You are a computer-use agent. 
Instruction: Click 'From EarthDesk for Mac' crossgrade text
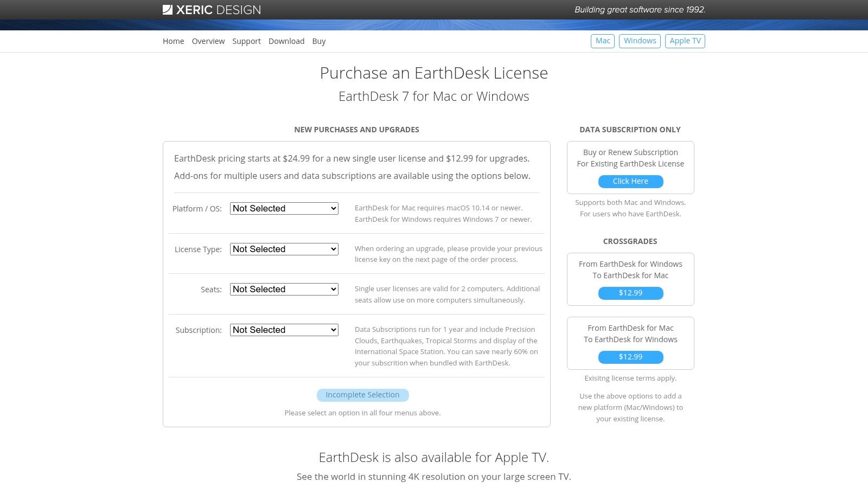coord(630,328)
